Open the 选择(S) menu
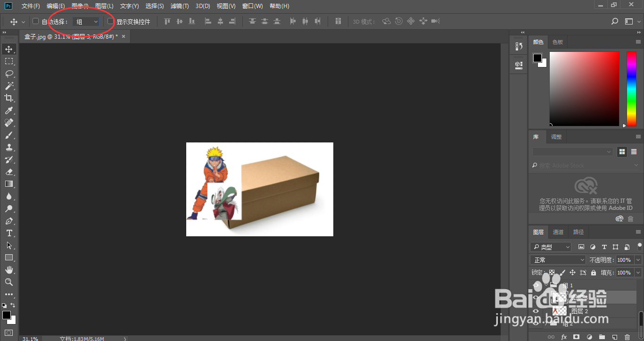 155,6
